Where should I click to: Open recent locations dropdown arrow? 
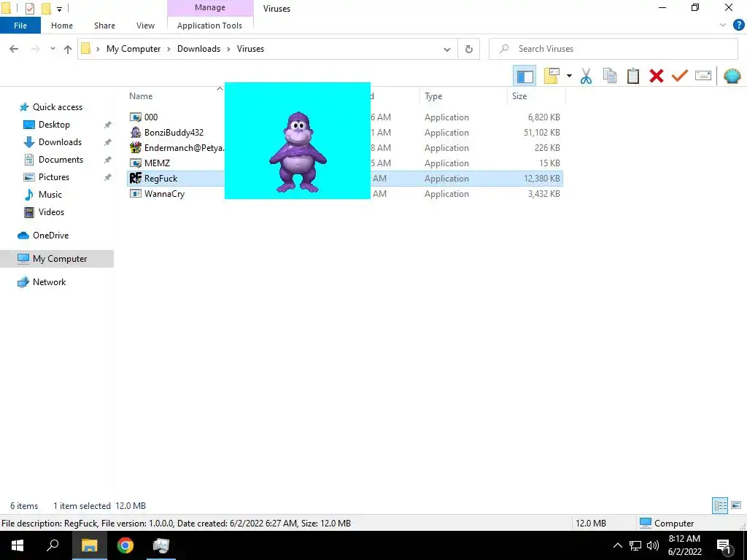53,49
